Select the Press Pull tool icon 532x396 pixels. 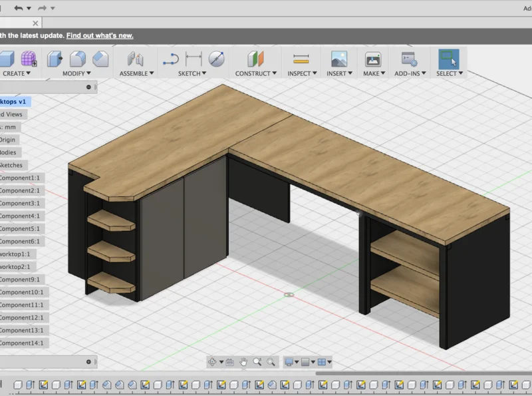(x=55, y=59)
